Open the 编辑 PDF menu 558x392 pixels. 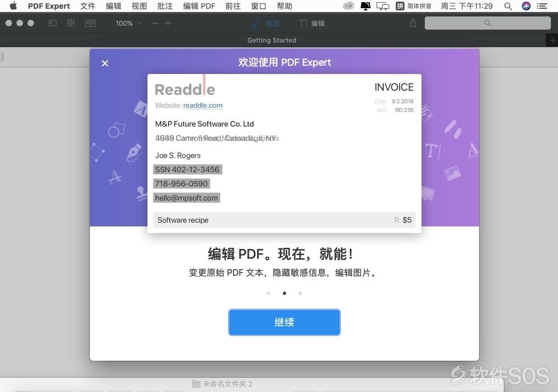click(x=199, y=6)
